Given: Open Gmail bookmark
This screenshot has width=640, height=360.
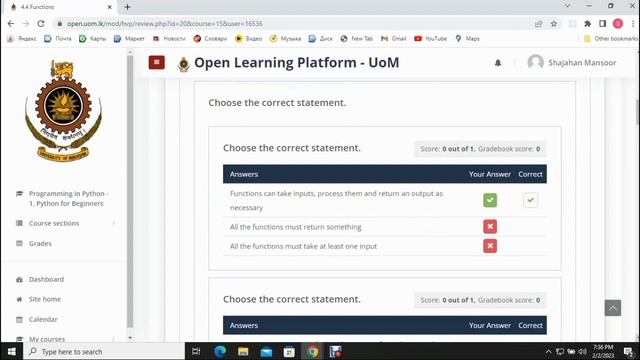Looking at the screenshot, I should click(x=393, y=38).
